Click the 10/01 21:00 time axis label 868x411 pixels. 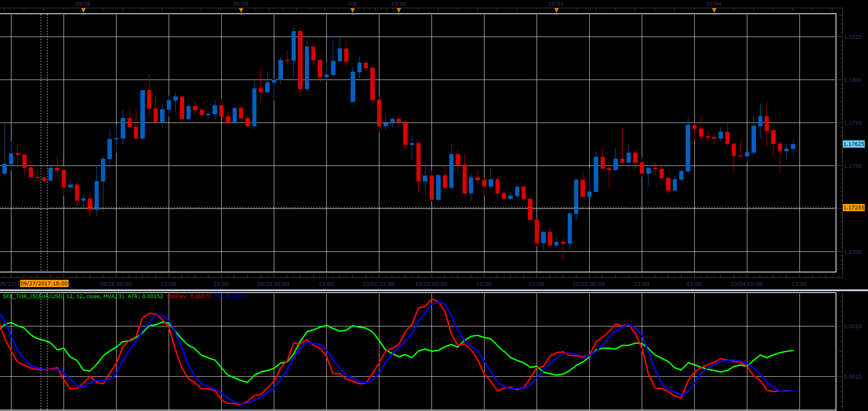(378, 284)
